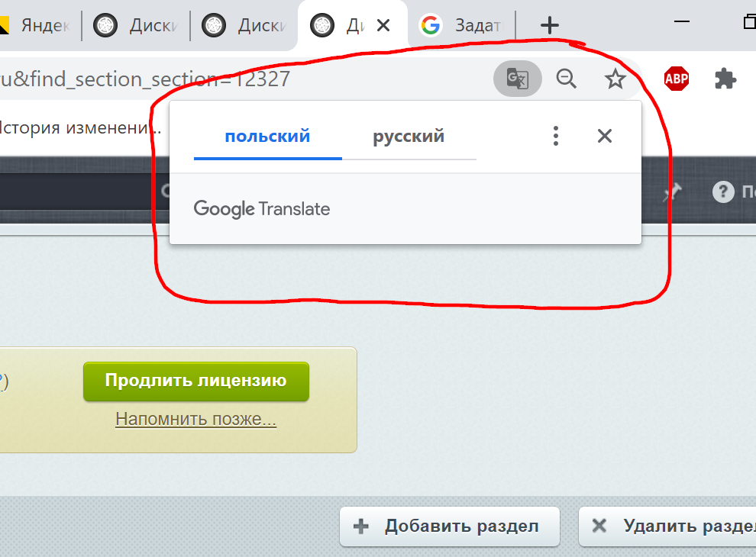Click the Добавить раздел button

(x=449, y=526)
